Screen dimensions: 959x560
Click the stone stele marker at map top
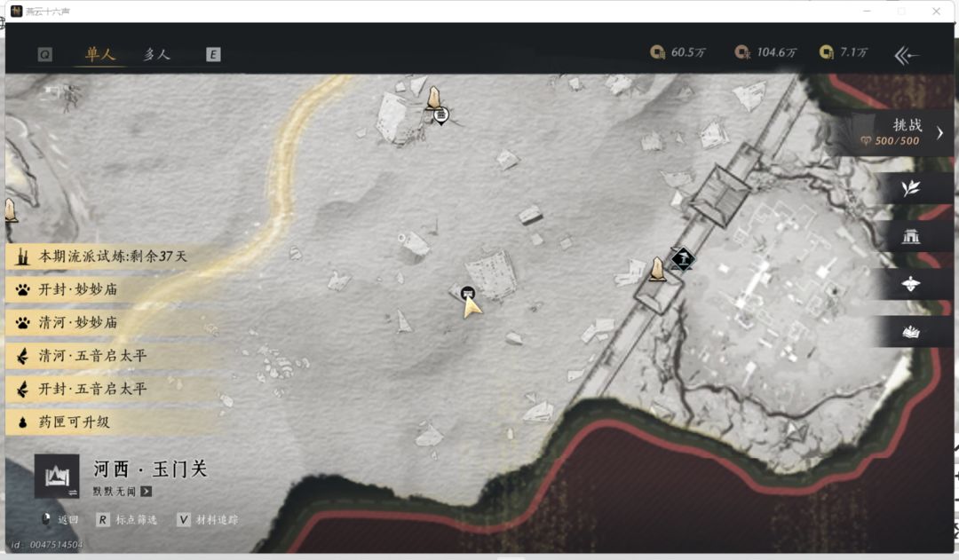click(x=433, y=98)
